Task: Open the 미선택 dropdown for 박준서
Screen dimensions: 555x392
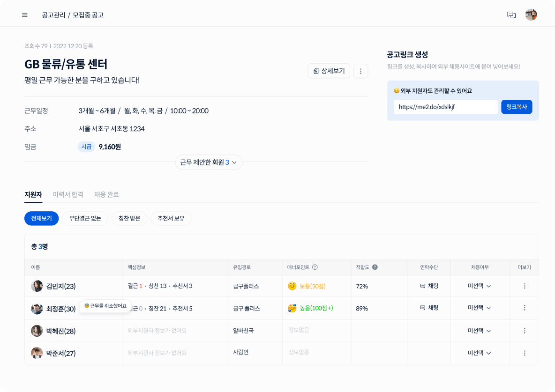Action: [x=479, y=353]
